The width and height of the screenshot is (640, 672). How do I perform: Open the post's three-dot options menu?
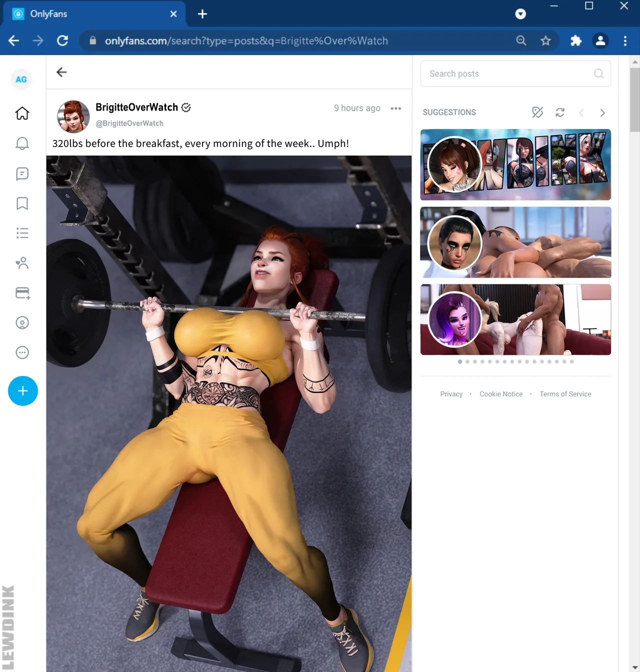396,108
